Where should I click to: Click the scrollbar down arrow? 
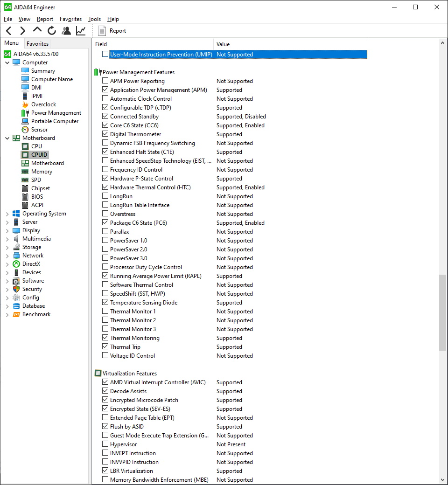click(443, 480)
